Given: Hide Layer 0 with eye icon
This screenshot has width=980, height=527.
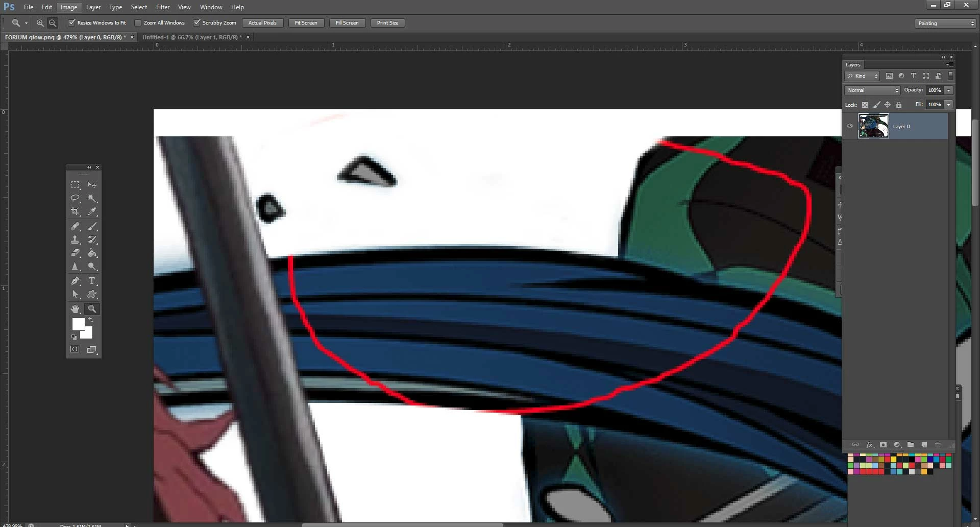Looking at the screenshot, I should 850,126.
